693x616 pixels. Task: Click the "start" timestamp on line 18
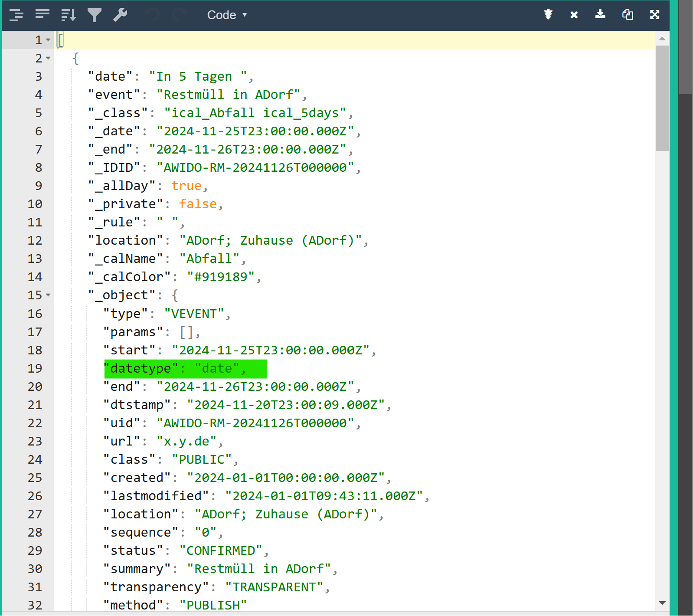click(x=270, y=350)
